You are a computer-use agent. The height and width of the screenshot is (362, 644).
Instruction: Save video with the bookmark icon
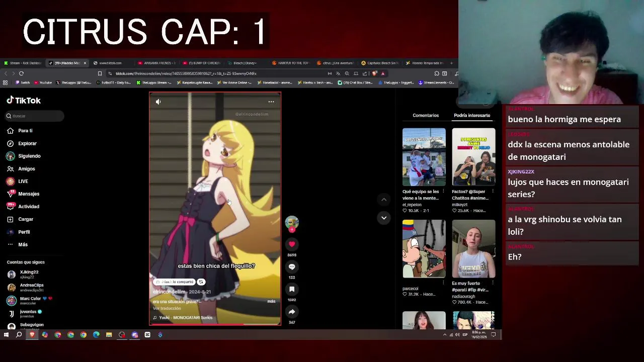pyautogui.click(x=292, y=289)
